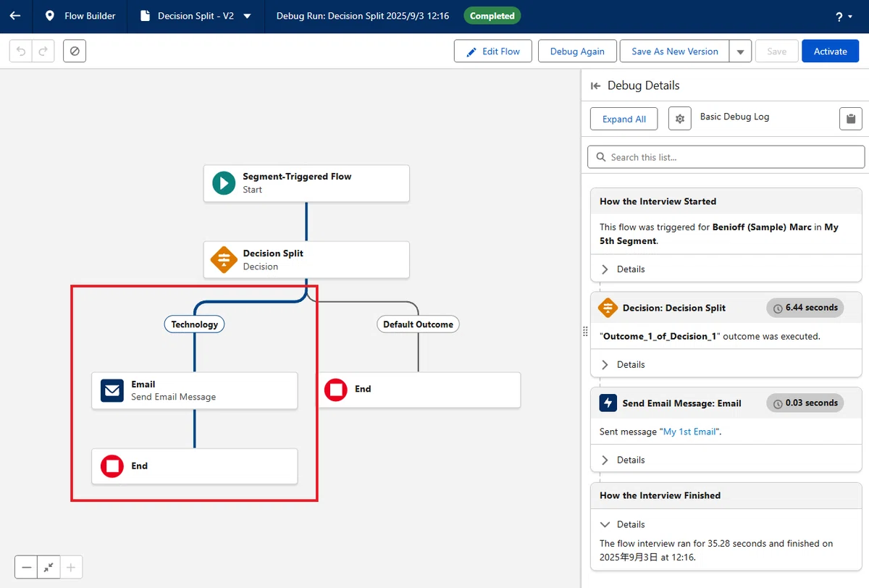
Task: Click the fit-to-view canvas icon
Action: (49, 568)
